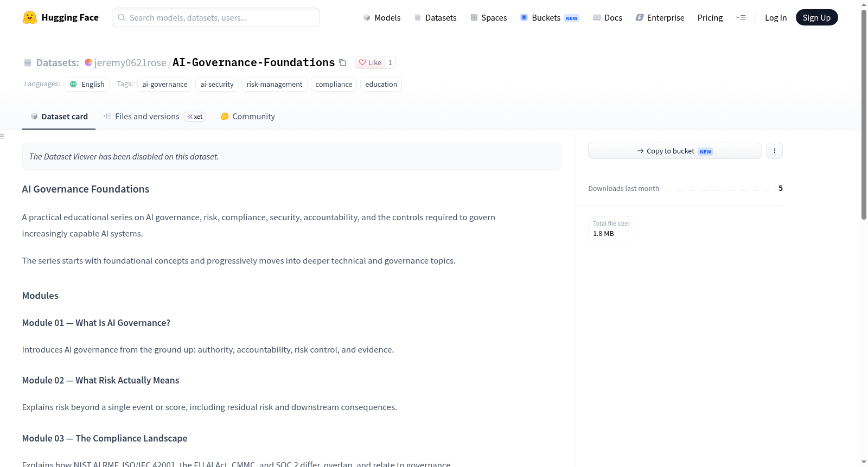
Task: Open Docs
Action: [x=608, y=17]
